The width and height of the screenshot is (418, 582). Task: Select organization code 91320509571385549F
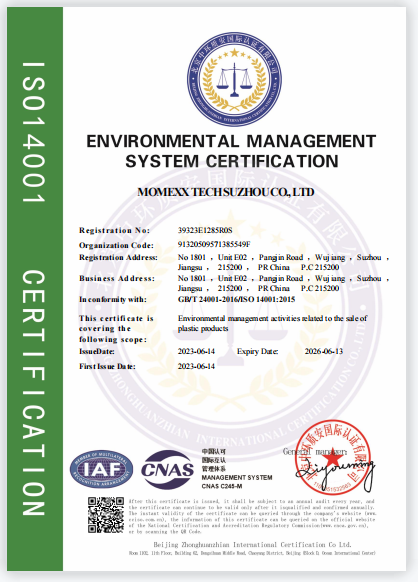pyautogui.click(x=214, y=244)
